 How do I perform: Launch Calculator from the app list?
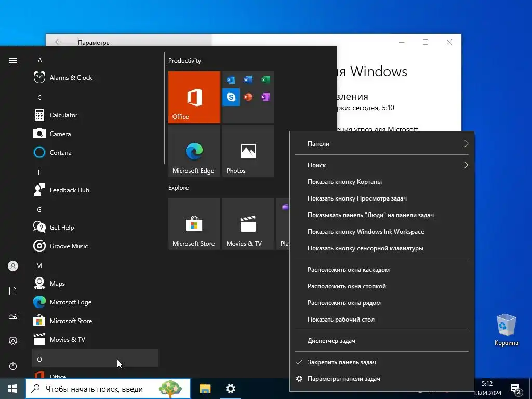tap(95, 115)
